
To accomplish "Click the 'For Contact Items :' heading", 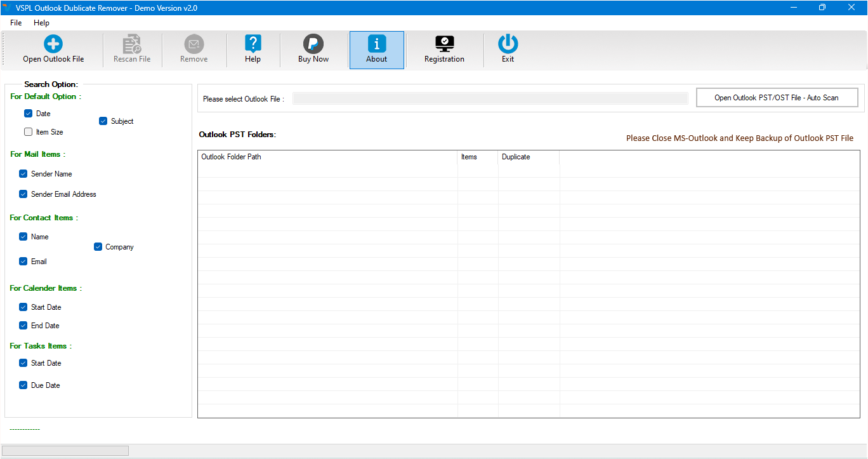I will tap(44, 218).
